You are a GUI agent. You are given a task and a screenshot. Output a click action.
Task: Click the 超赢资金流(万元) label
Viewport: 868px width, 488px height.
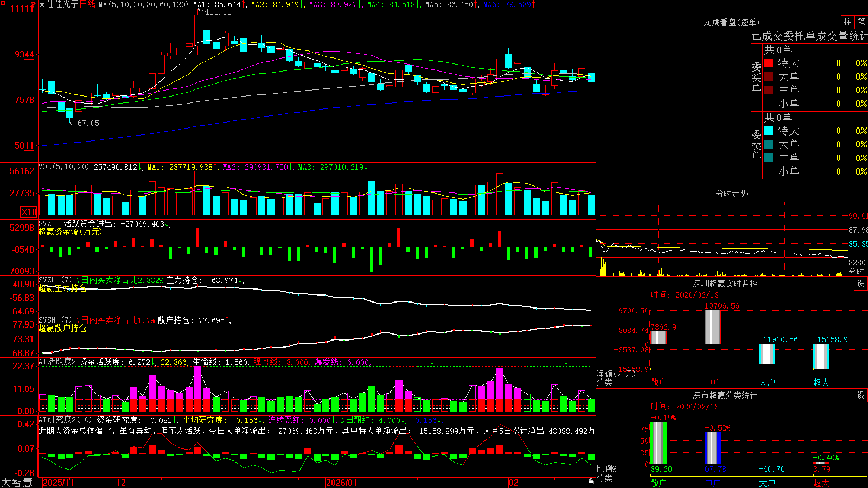click(70, 232)
